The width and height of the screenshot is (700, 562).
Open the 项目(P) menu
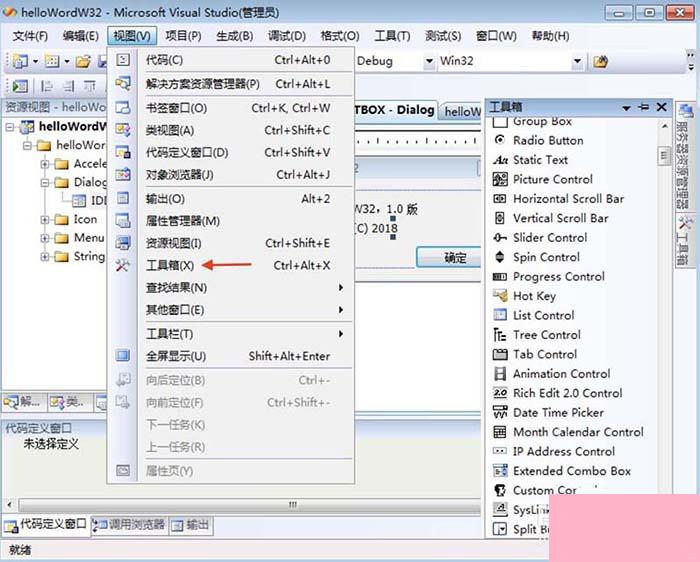click(183, 36)
